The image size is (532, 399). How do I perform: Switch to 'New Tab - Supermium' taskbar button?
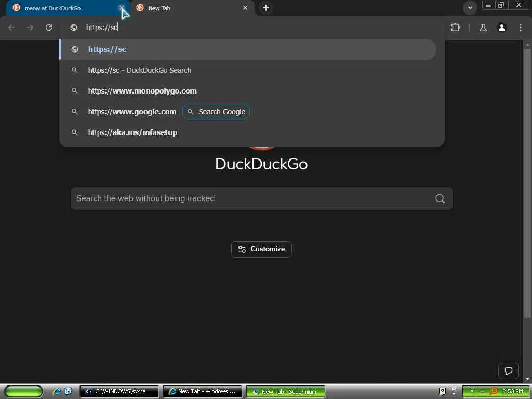(x=285, y=392)
